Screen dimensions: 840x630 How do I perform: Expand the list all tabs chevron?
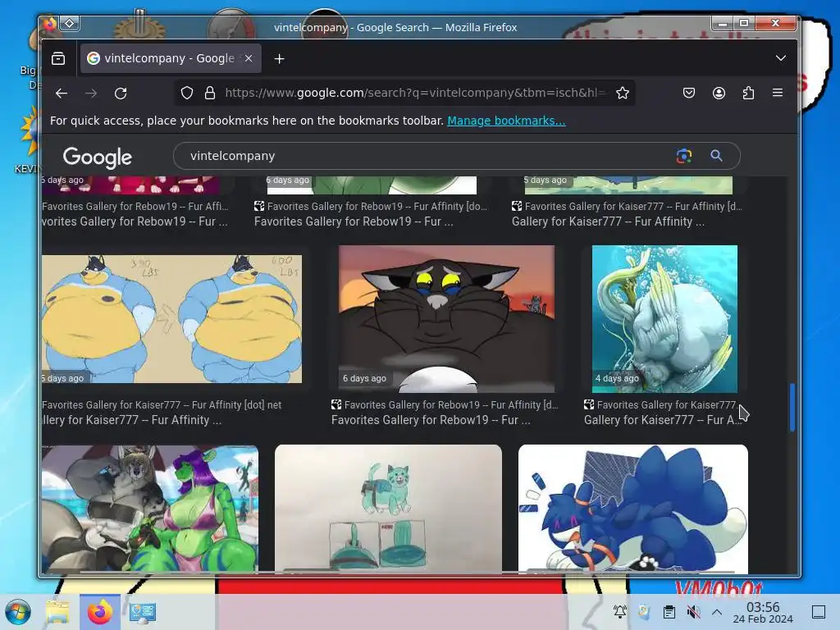(781, 58)
